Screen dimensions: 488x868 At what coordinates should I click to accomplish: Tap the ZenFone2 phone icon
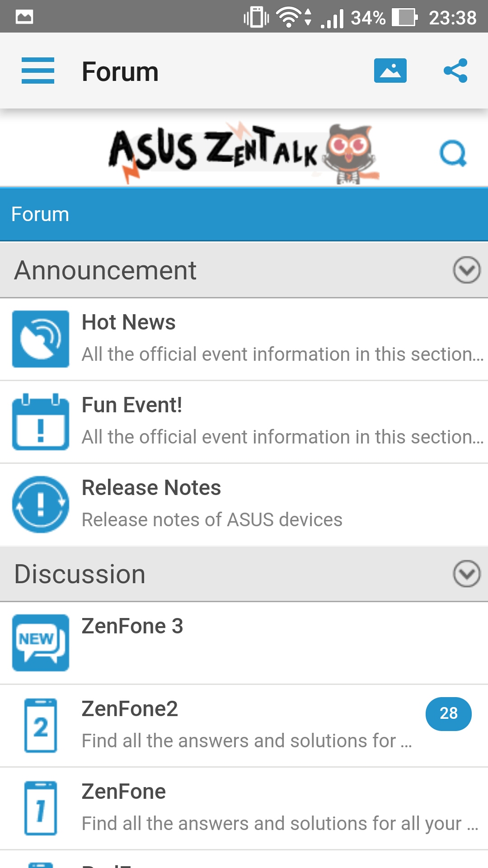tap(41, 726)
